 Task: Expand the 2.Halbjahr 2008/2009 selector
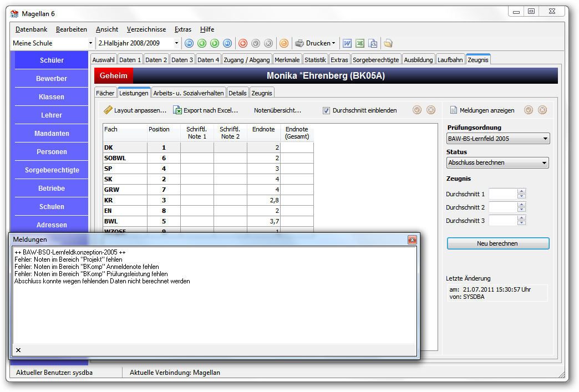(176, 43)
